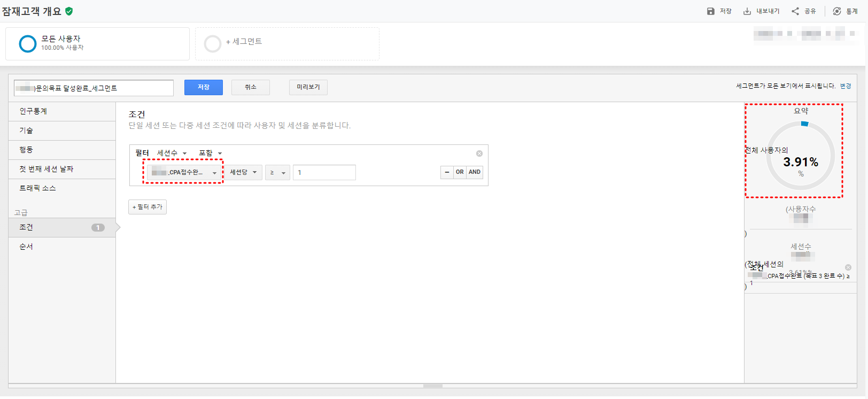Click the AND button in filter row
Image resolution: width=868 pixels, height=399 pixels.
475,172
